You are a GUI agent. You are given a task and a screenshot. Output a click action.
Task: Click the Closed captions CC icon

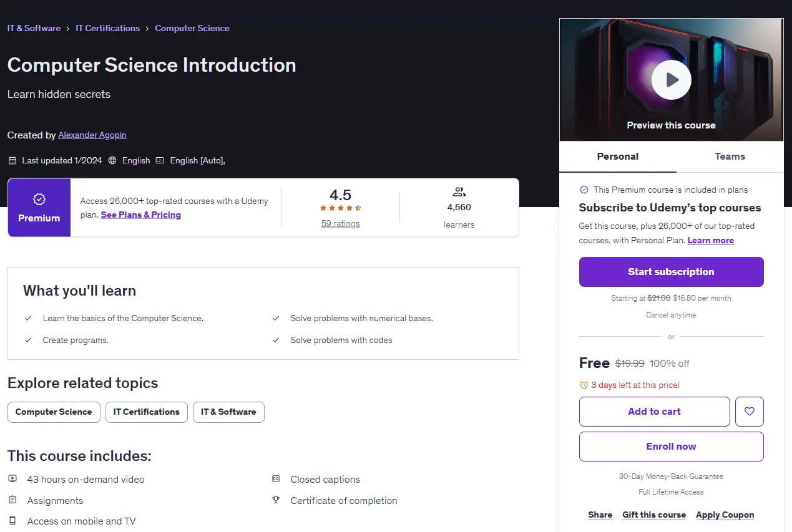(x=276, y=479)
